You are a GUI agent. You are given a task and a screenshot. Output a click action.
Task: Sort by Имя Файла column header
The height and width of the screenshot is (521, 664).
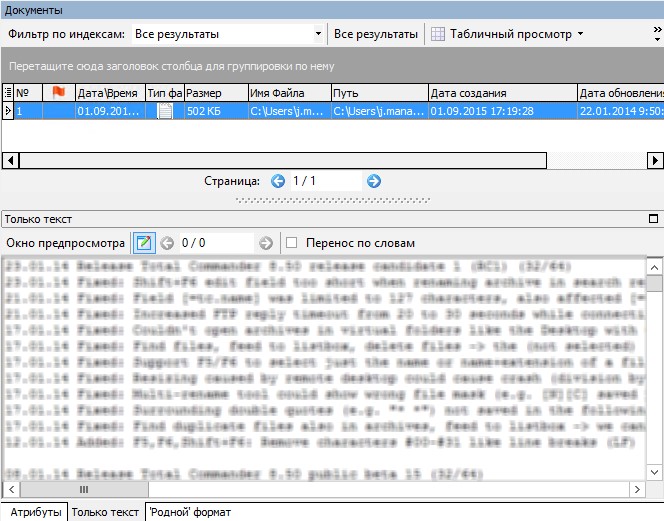[x=290, y=93]
